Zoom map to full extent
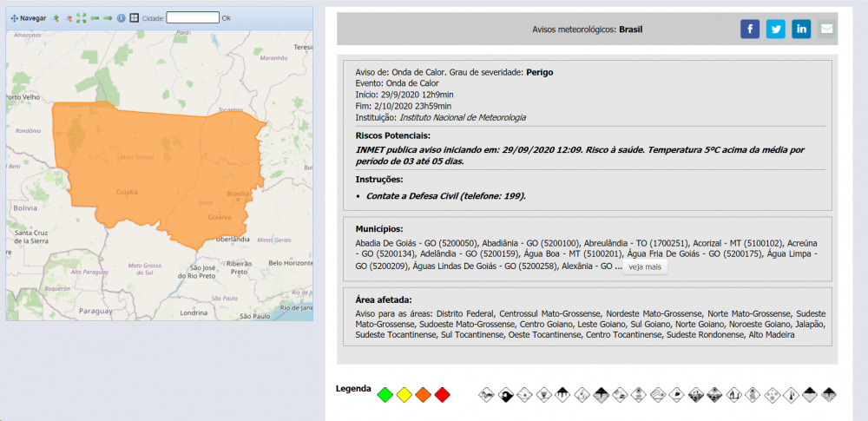The width and height of the screenshot is (868, 421). tap(82, 17)
